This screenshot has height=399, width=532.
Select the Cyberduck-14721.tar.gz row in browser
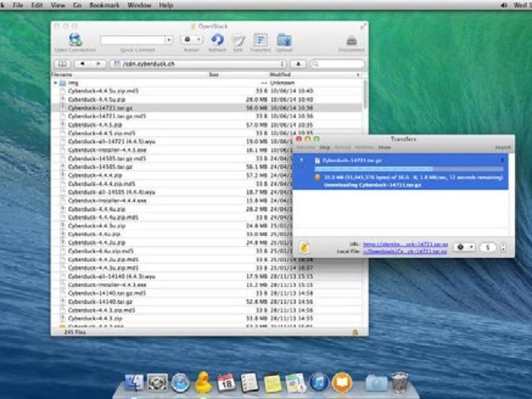tap(207, 108)
